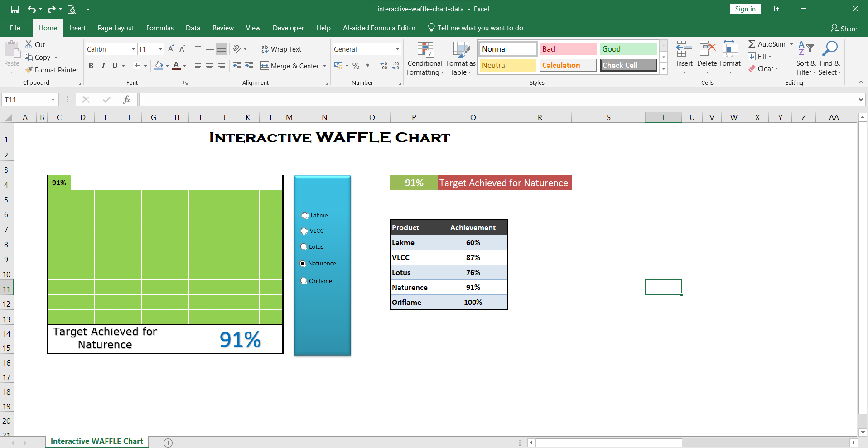Click the Redo arrow icon
This screenshot has width=868, height=448.
[x=51, y=9]
